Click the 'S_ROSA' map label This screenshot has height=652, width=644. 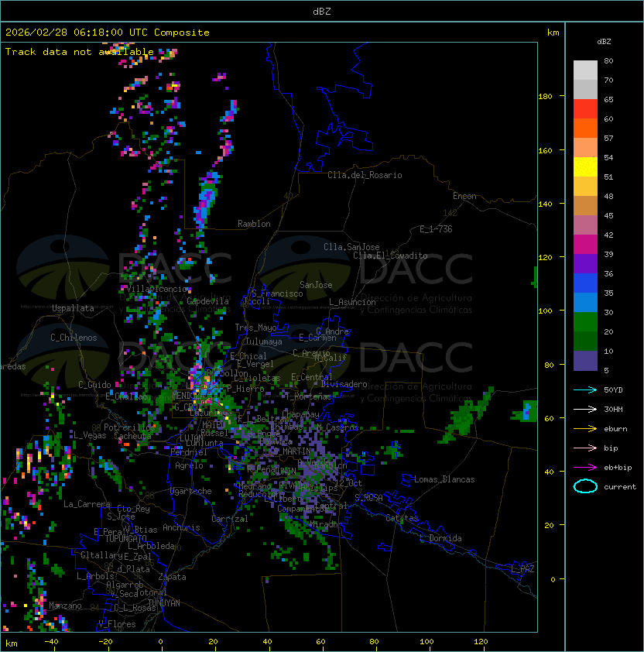tap(368, 498)
